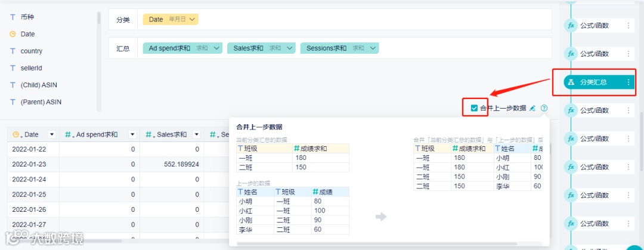Image resolution: width=644 pixels, height=250 pixels.
Task: Select the Date field in the field list
Action: (27, 34)
